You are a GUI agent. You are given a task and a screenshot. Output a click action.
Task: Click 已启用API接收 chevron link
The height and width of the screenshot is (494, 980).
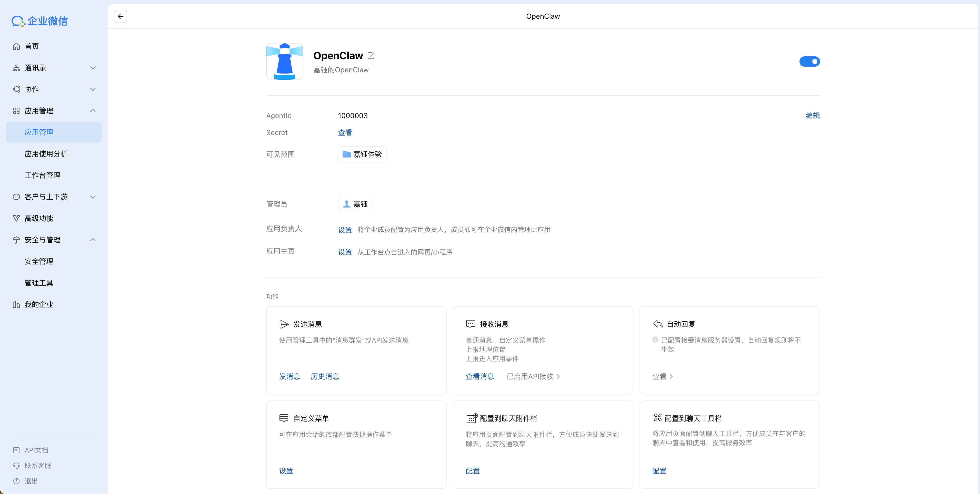click(533, 376)
